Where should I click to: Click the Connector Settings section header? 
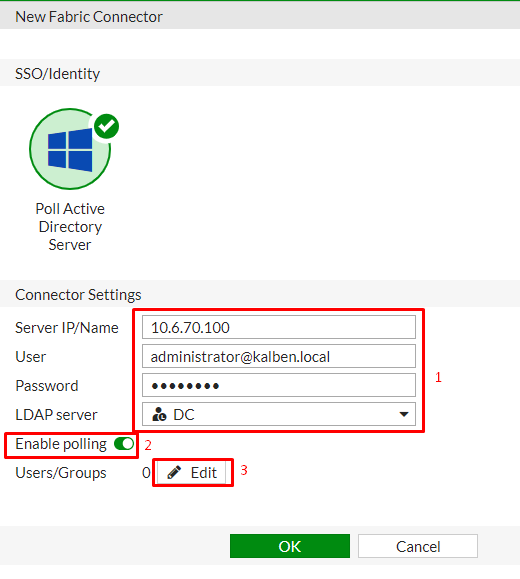(x=78, y=295)
